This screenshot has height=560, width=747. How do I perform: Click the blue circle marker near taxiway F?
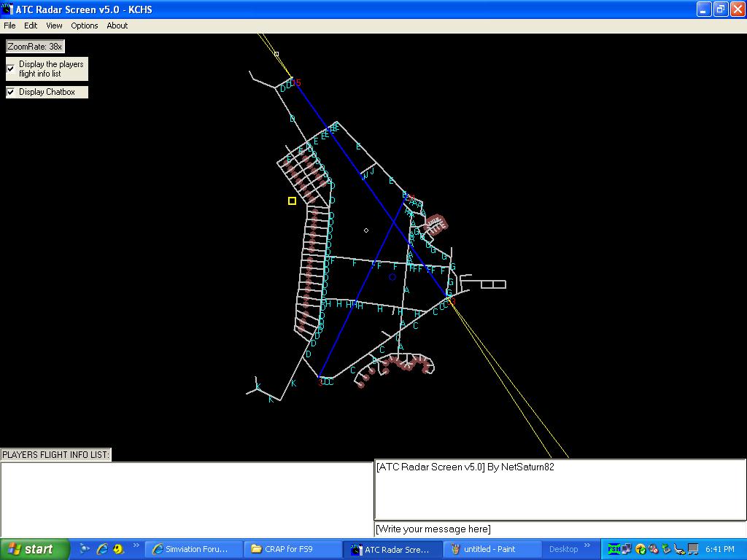pyautogui.click(x=392, y=277)
